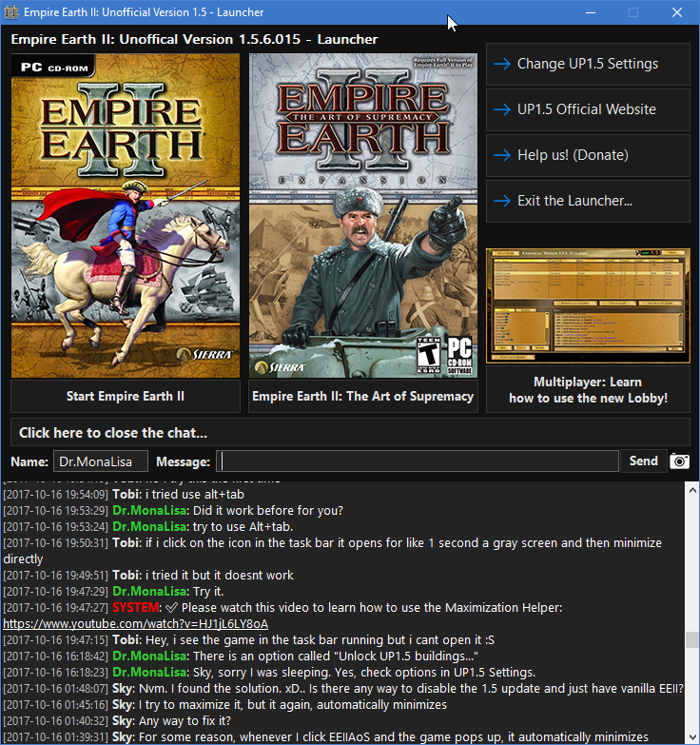Visit the UP1.5 Official Website

pos(588,109)
